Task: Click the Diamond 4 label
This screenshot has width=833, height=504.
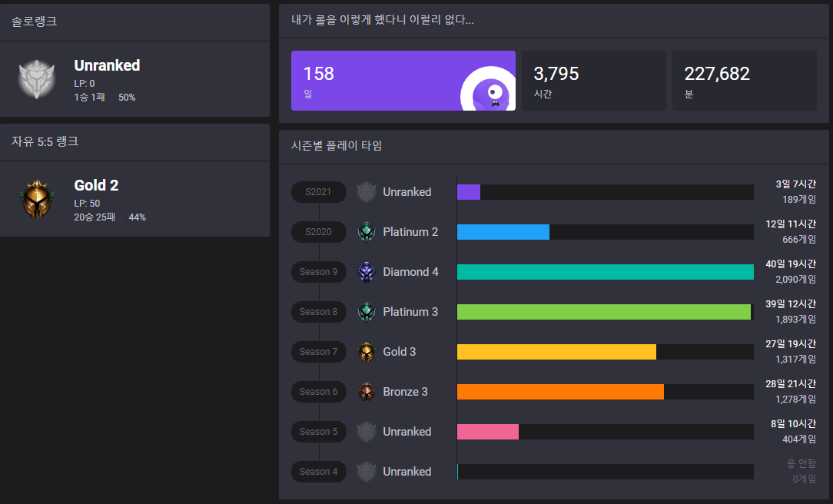Action: pos(410,272)
